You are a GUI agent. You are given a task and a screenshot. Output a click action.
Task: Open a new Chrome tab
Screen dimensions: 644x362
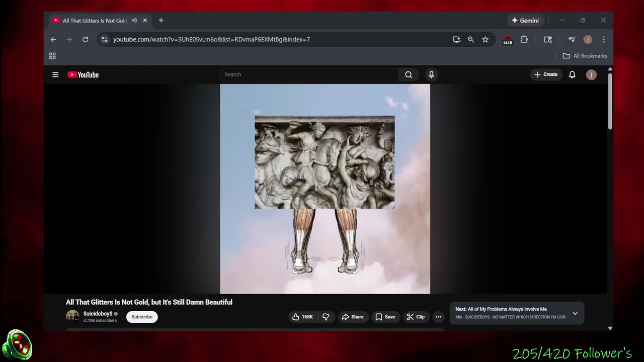[161, 21]
